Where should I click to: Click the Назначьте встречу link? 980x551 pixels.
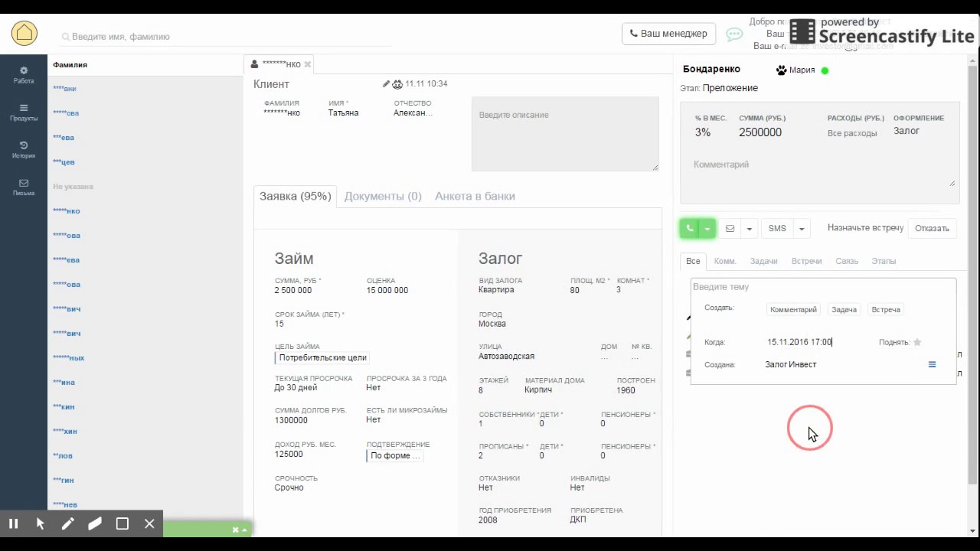[x=865, y=228]
